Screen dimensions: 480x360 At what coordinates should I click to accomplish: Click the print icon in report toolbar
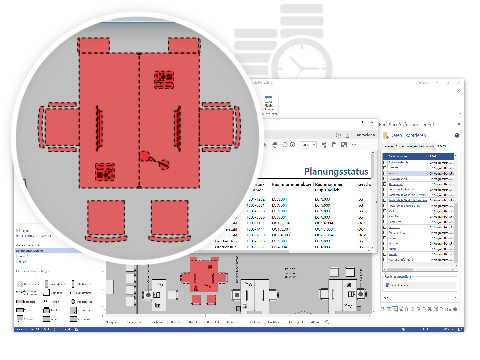pos(275,145)
